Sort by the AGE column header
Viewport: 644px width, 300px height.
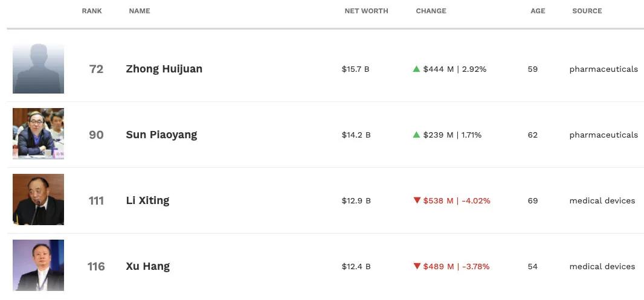coord(538,11)
